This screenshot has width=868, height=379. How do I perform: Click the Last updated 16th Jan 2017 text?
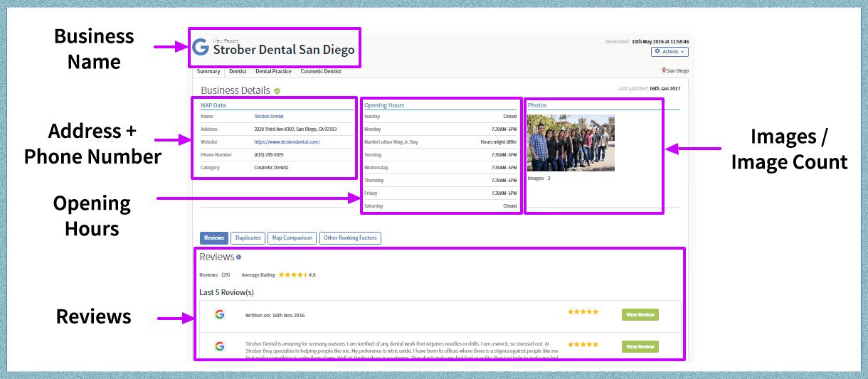(x=649, y=88)
